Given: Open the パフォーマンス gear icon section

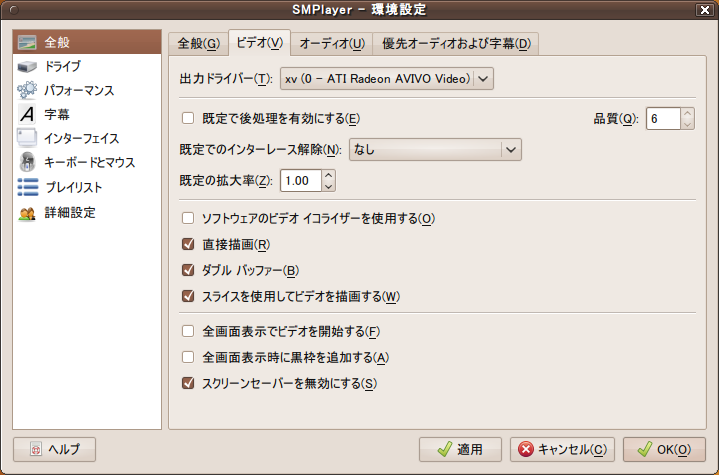Looking at the screenshot, I should [27, 90].
